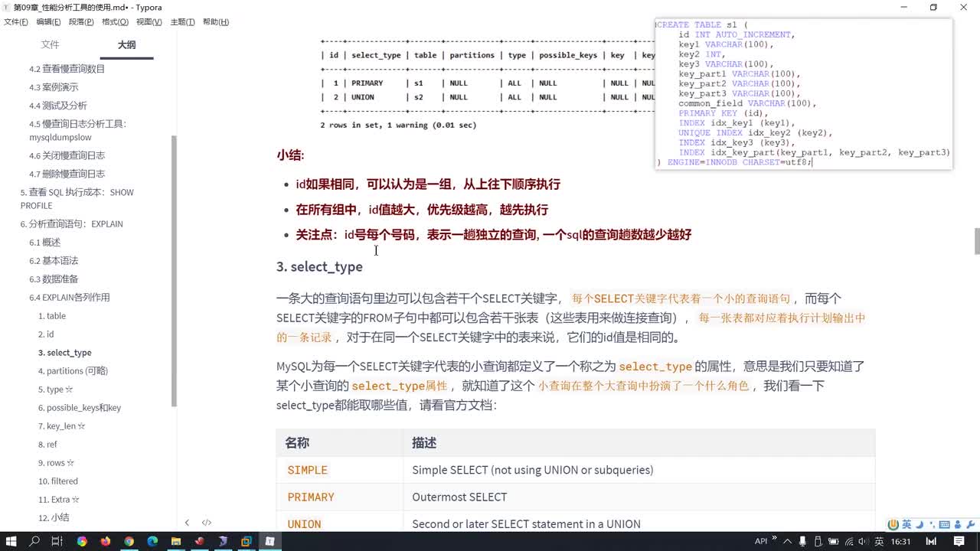Image resolution: width=980 pixels, height=551 pixels.
Task: Go to outline 4.5 慢查询日志分析工具
Action: pyautogui.click(x=77, y=130)
